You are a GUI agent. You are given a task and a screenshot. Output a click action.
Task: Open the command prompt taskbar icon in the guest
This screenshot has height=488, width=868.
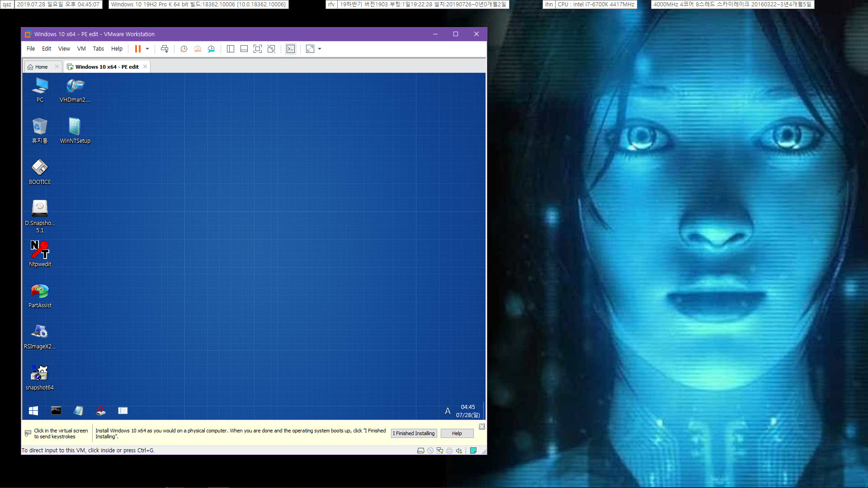(x=56, y=411)
